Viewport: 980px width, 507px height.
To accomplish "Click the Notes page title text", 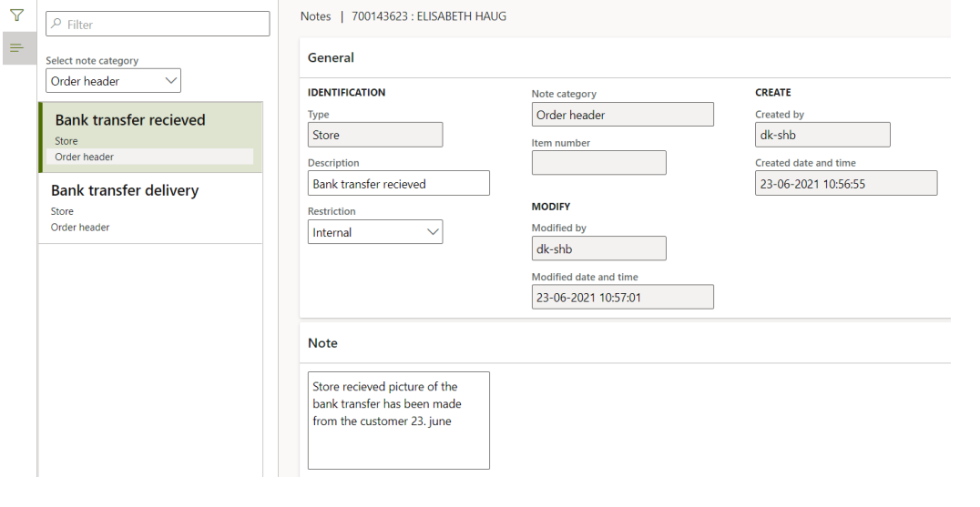I will pyautogui.click(x=315, y=16).
